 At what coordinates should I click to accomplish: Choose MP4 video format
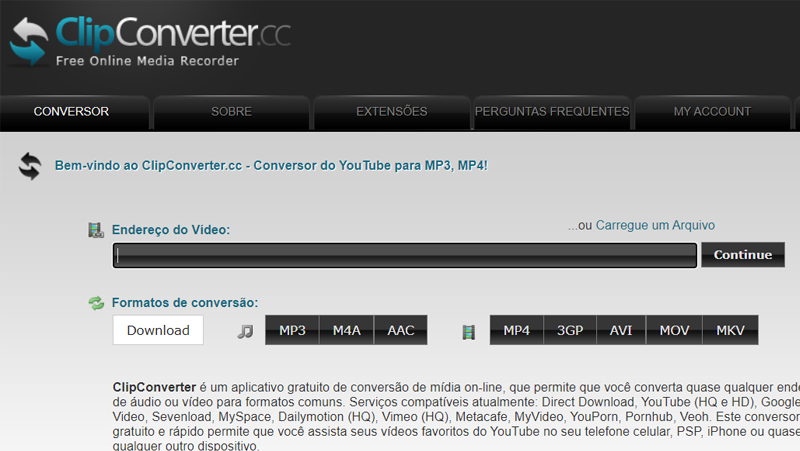coord(516,330)
